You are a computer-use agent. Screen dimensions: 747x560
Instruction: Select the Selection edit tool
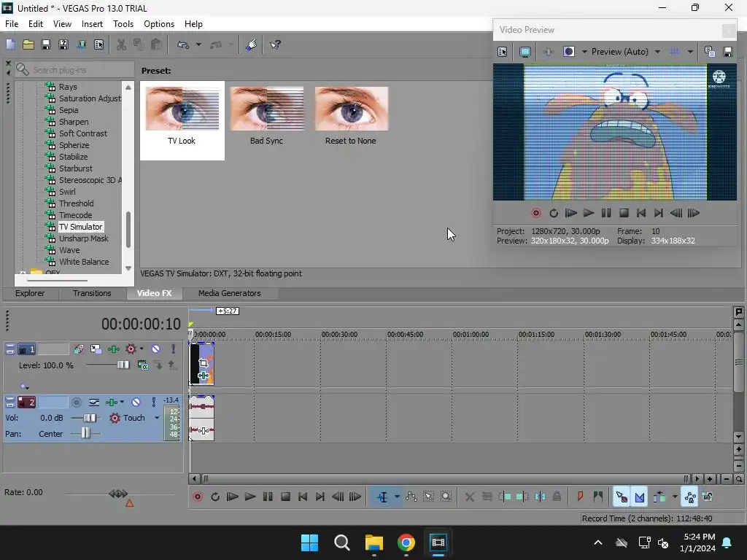[x=429, y=497]
